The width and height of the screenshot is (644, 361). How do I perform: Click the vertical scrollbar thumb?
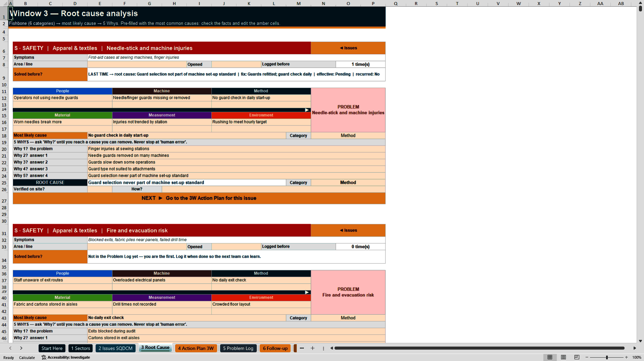(640, 9)
